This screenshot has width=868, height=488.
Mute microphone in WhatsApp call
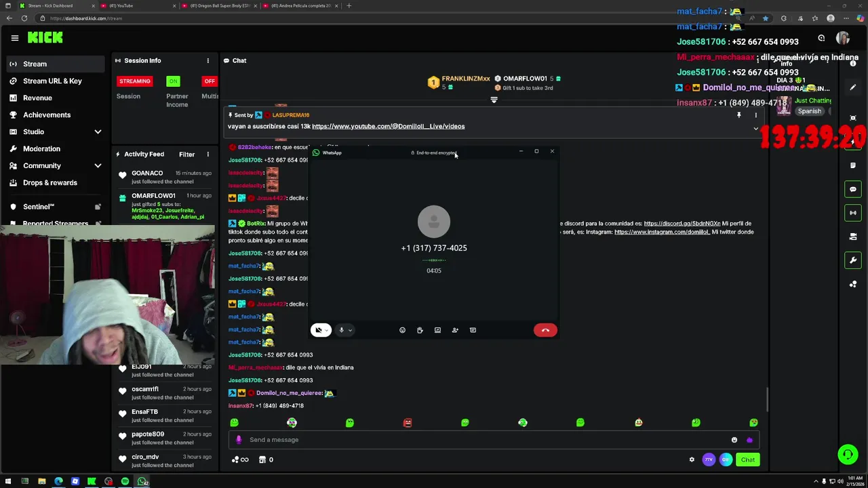(342, 330)
